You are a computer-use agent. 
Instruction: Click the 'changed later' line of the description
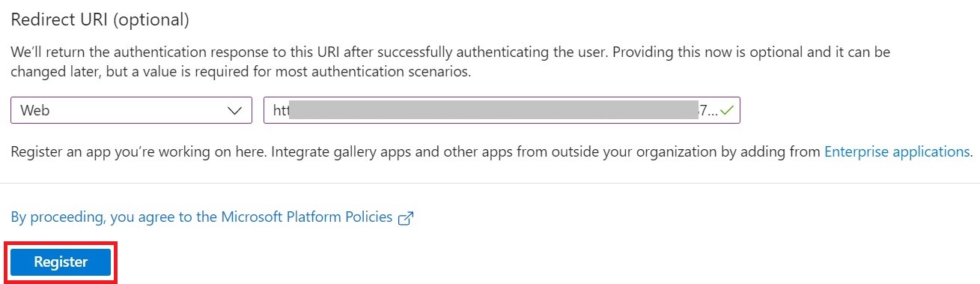coord(240,73)
